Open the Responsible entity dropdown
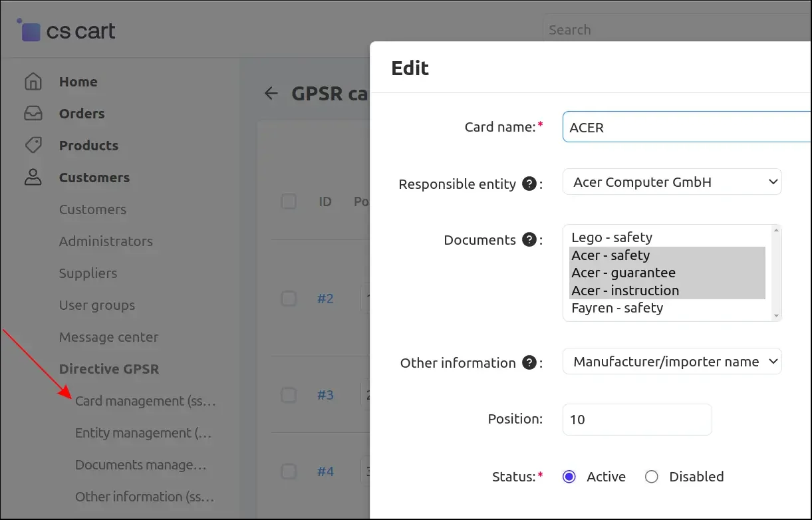The width and height of the screenshot is (812, 520). tap(672, 182)
